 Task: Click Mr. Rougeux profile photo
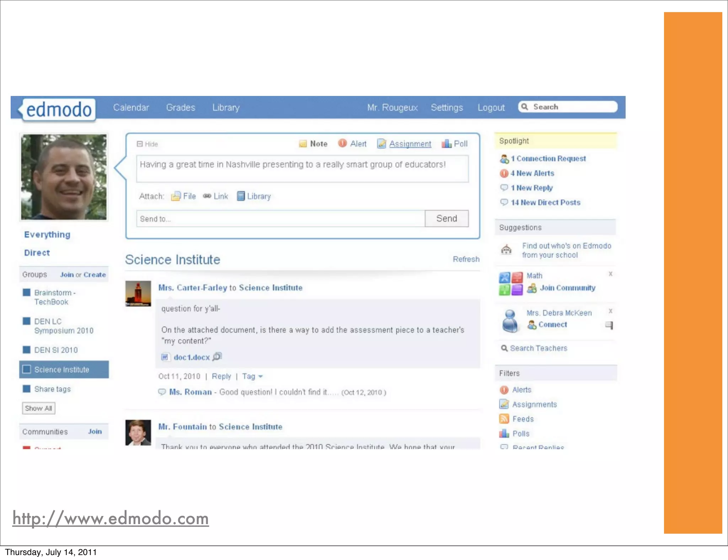[64, 177]
